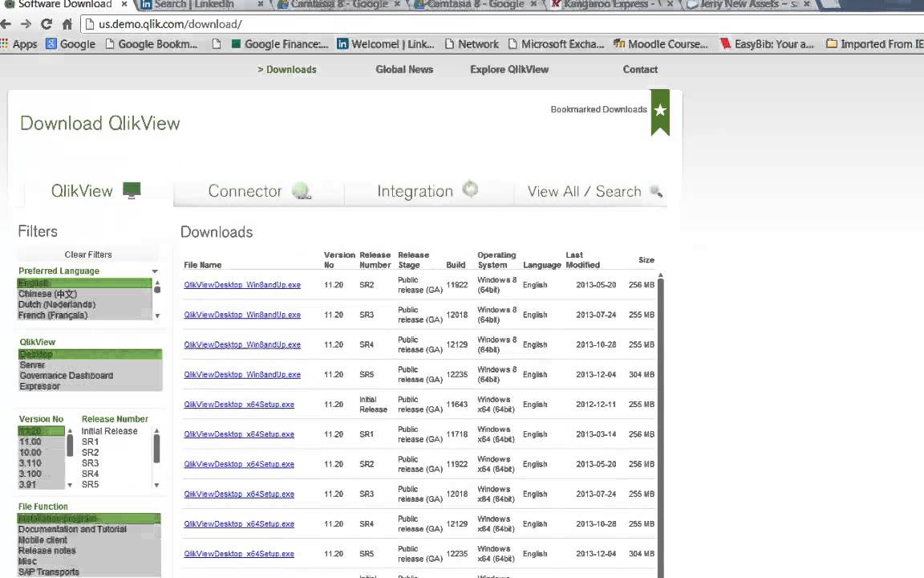Open the Explore QlikView navigation item
The height and width of the screenshot is (578, 924).
(509, 70)
